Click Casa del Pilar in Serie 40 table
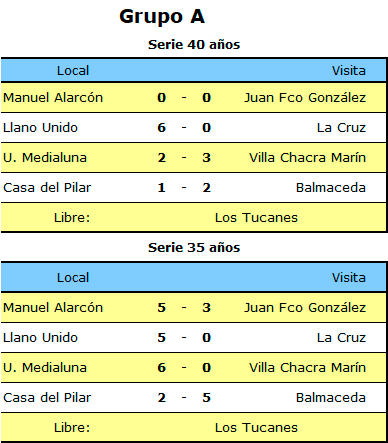Screen dimensions: 388x443 (x=47, y=188)
